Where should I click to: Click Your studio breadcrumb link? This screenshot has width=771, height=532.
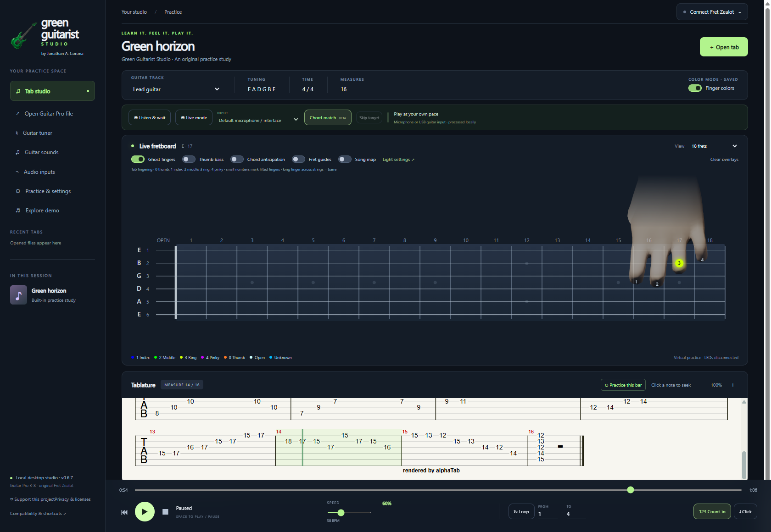pyautogui.click(x=134, y=12)
